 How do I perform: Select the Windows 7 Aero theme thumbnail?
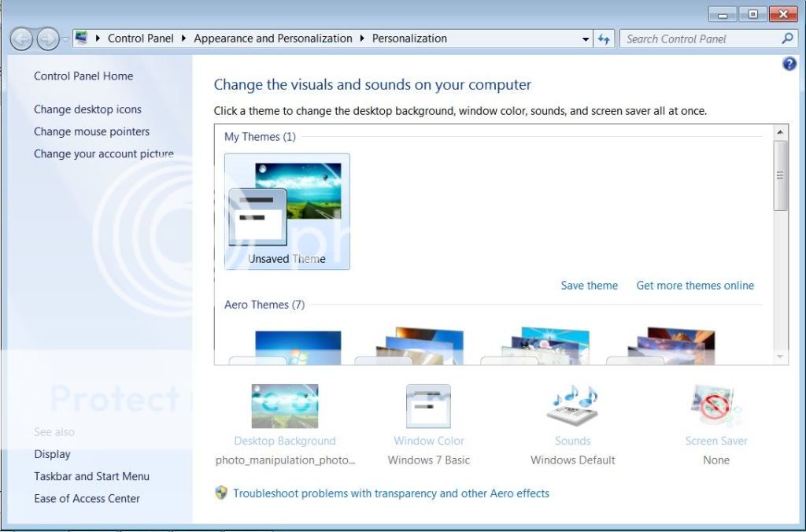point(287,347)
